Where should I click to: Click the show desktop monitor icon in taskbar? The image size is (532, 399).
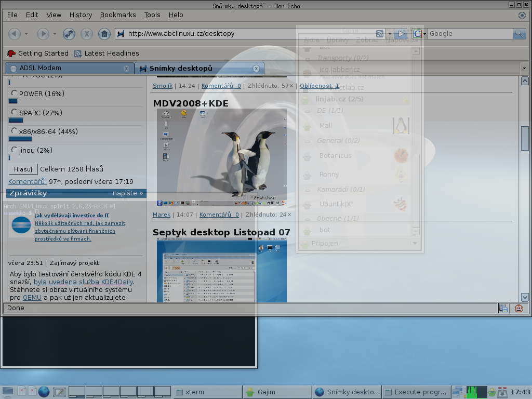tap(7, 392)
